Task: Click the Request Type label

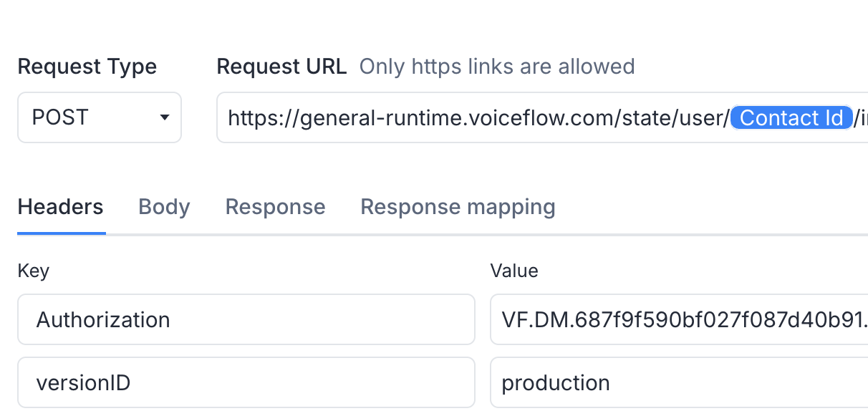Action: (x=87, y=67)
